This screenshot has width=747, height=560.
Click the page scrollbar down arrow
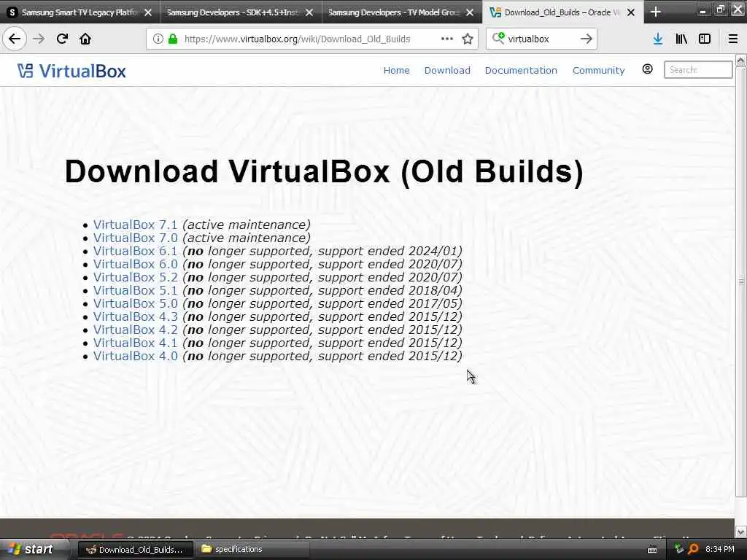click(741, 532)
